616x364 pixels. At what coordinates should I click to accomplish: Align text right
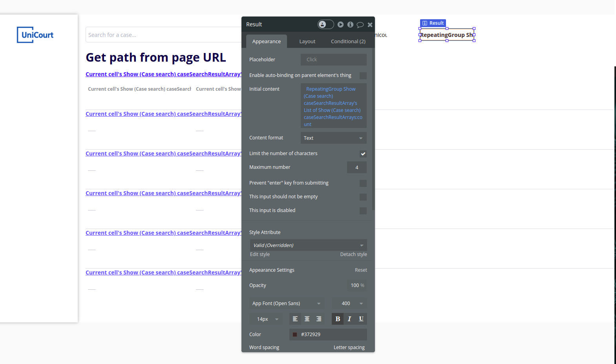tap(319, 319)
